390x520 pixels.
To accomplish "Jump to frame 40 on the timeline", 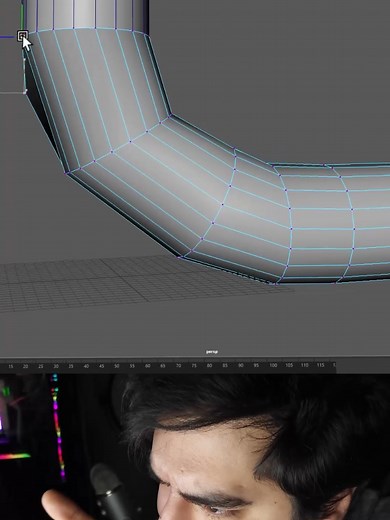I will pyautogui.click(x=86, y=366).
